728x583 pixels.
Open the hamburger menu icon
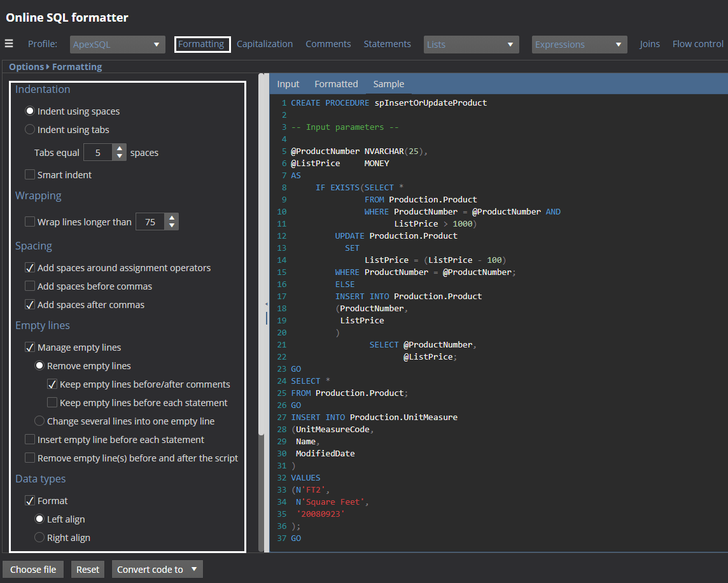(x=9, y=44)
